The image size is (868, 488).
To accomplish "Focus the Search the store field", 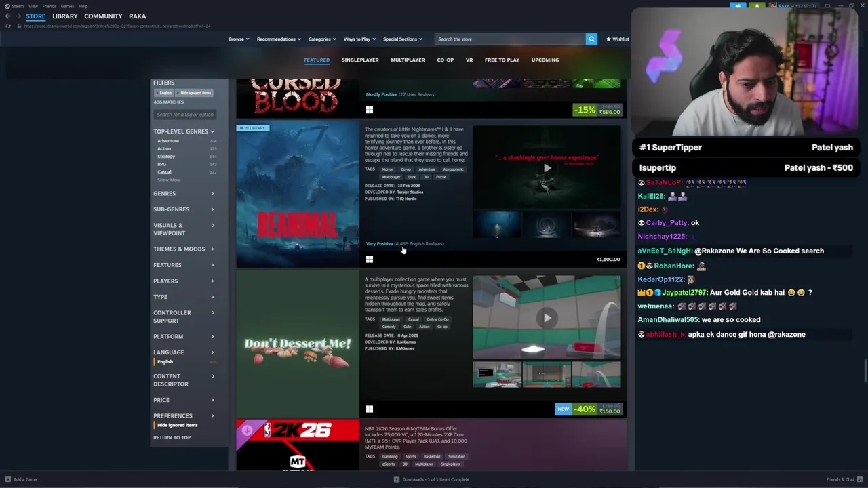I will [x=510, y=39].
